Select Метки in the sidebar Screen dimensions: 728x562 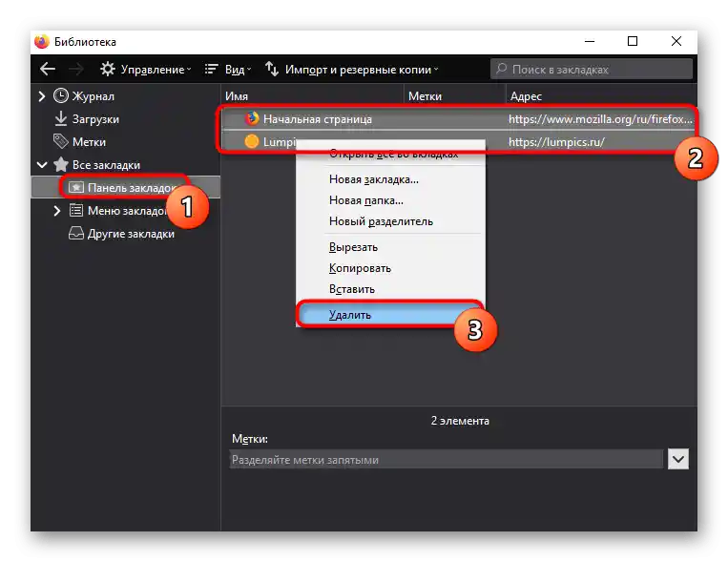(x=89, y=142)
